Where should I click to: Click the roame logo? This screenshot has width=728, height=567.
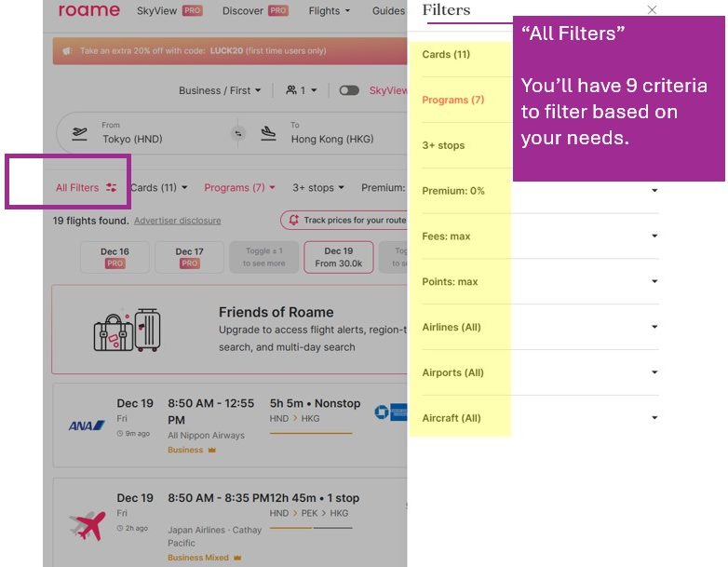[89, 9]
